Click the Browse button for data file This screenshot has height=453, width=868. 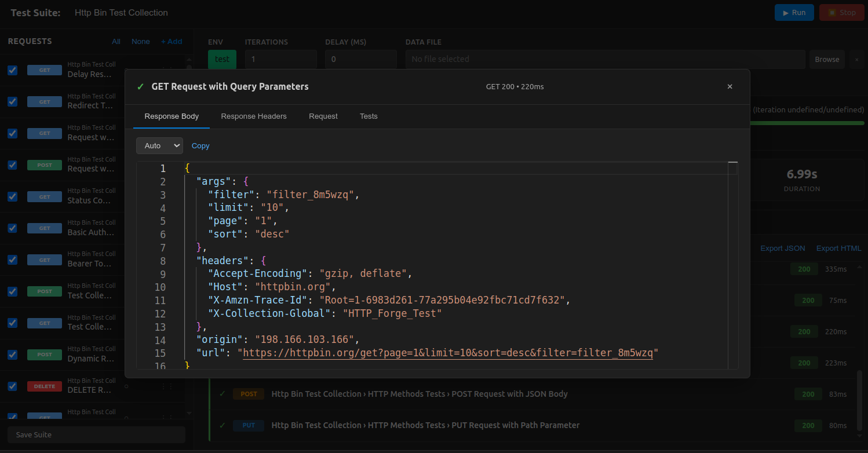click(827, 59)
